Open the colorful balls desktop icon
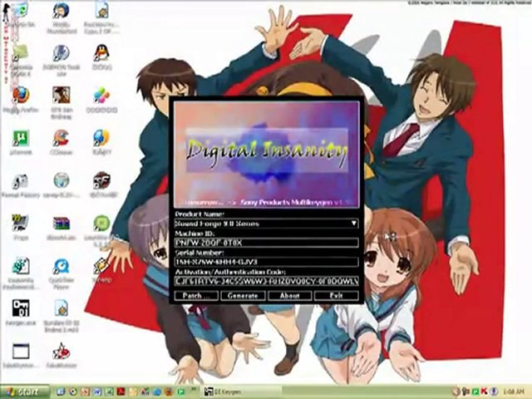The image size is (532, 399). (x=101, y=96)
